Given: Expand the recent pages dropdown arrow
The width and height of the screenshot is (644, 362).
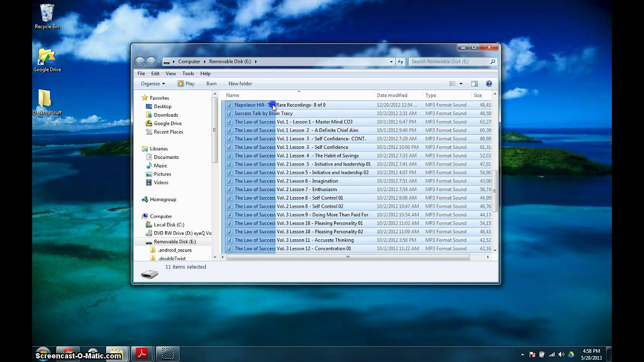Looking at the screenshot, I should pos(159,62).
